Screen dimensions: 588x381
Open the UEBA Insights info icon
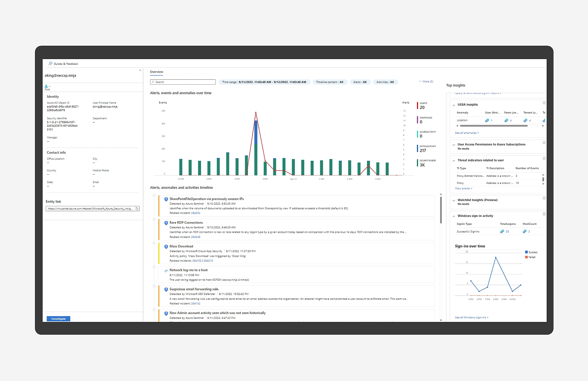(544, 103)
